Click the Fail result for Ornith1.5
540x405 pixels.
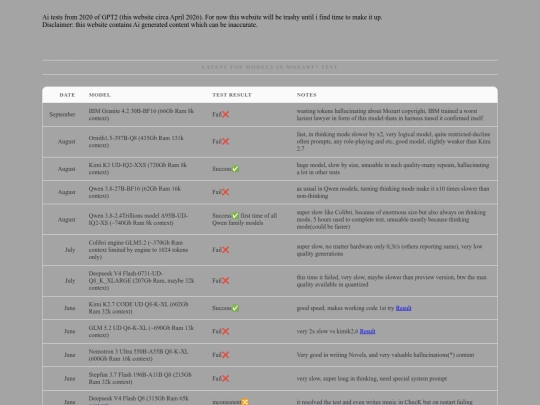tap(221, 142)
